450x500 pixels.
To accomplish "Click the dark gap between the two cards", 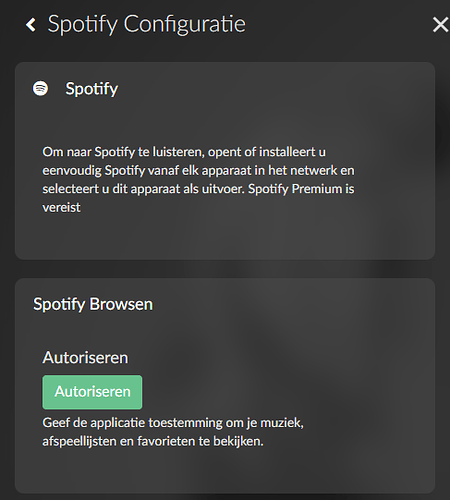I will [225, 269].
